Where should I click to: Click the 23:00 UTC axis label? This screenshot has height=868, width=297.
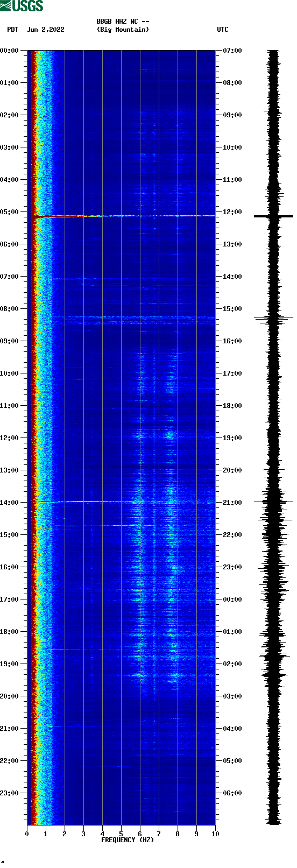click(232, 567)
